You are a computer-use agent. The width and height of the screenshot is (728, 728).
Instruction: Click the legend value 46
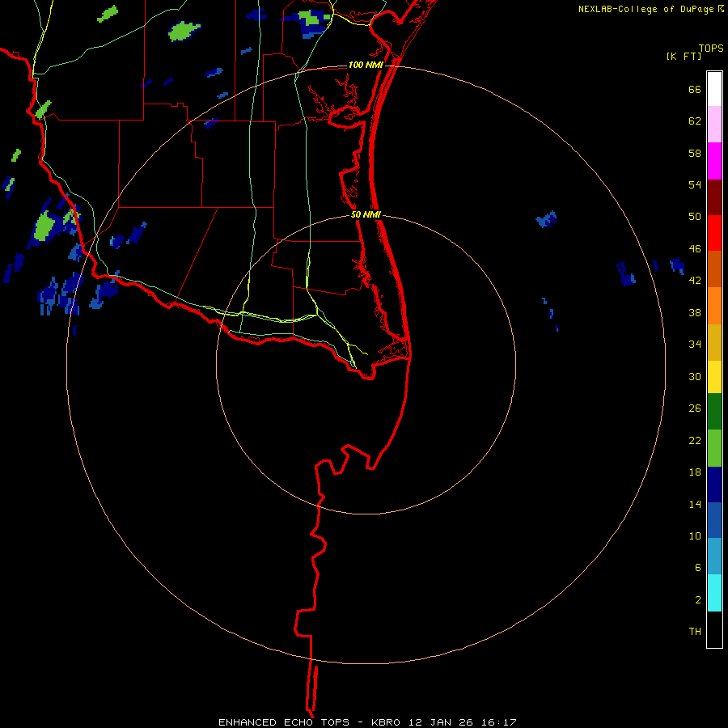coord(695,249)
